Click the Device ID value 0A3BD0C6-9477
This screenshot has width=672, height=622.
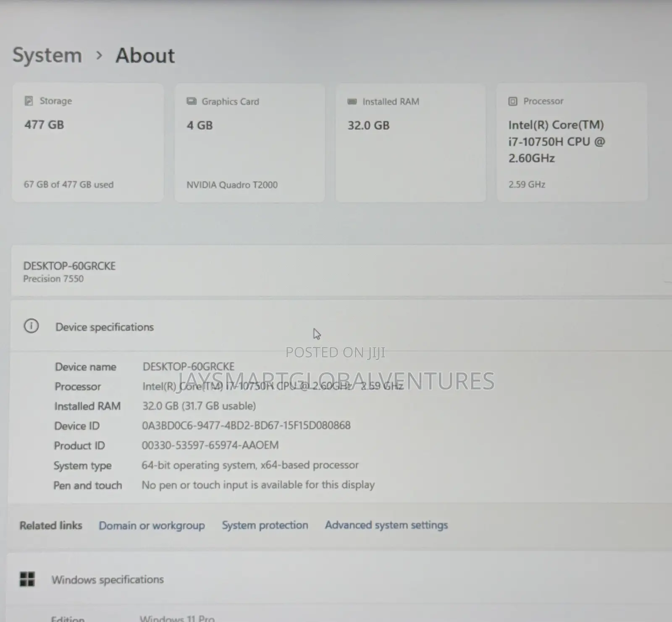[246, 426]
